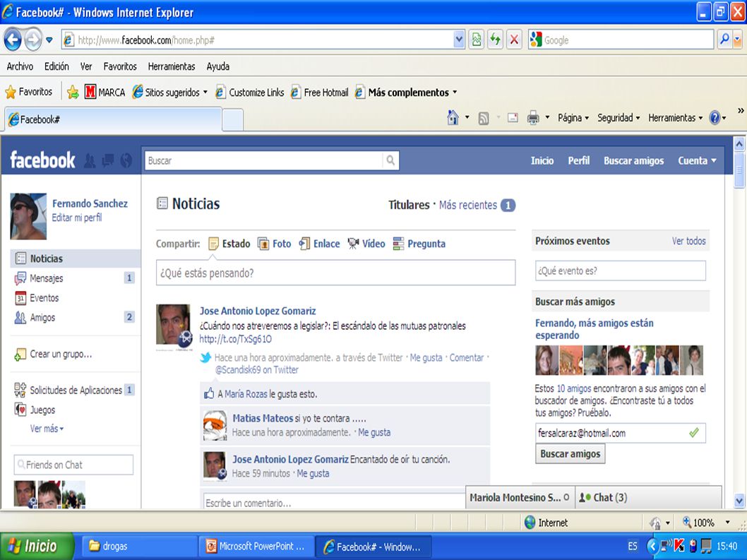Click the Add to favorites bar star icon
The height and width of the screenshot is (560, 747).
[73, 92]
